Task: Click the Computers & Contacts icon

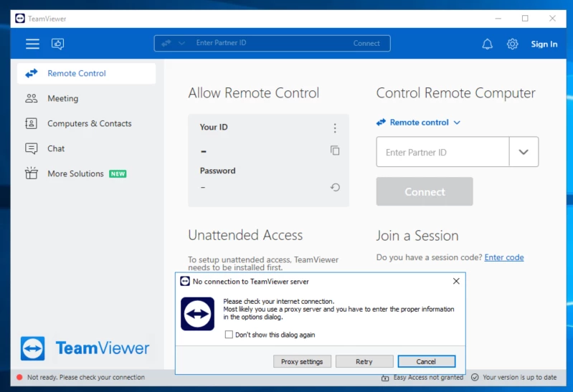Action: coord(31,123)
